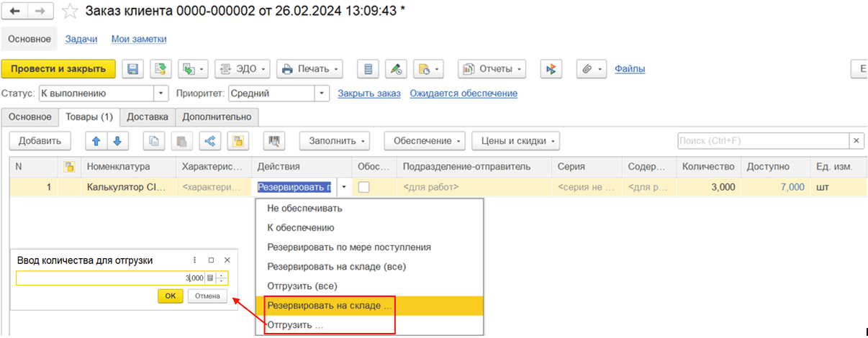Viewport: 868px width, 338px height.
Task: Click the pen signature icon in toolbar
Action: click(395, 69)
